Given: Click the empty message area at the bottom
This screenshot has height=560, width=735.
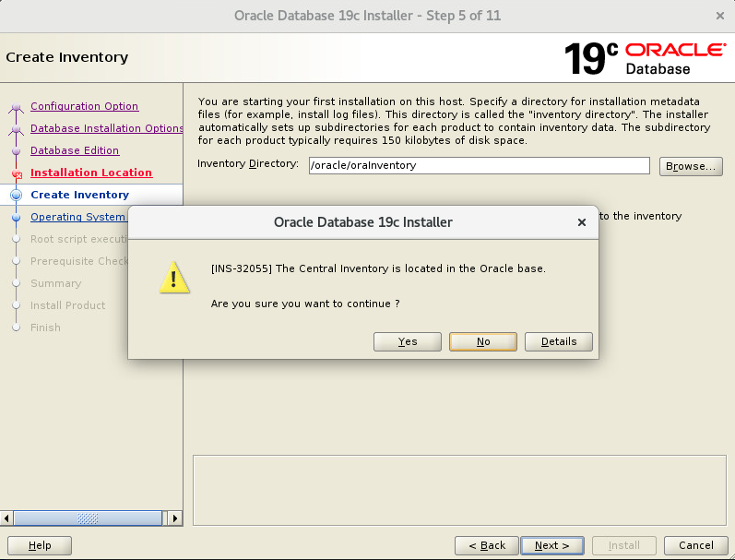Looking at the screenshot, I should (x=459, y=490).
